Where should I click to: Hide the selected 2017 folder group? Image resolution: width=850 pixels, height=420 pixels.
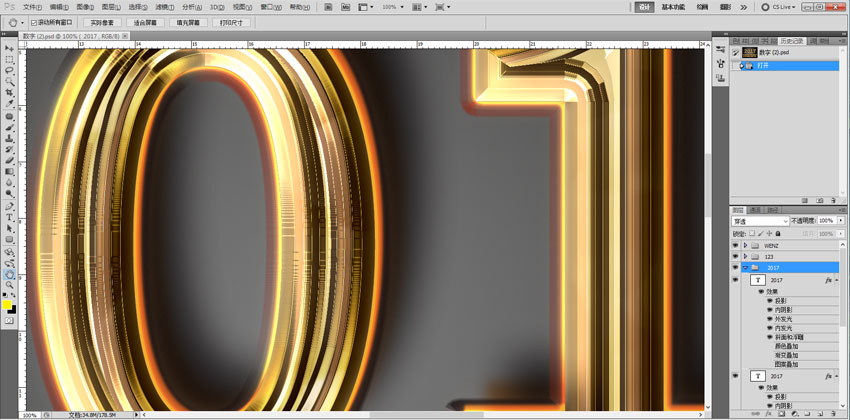(735, 267)
